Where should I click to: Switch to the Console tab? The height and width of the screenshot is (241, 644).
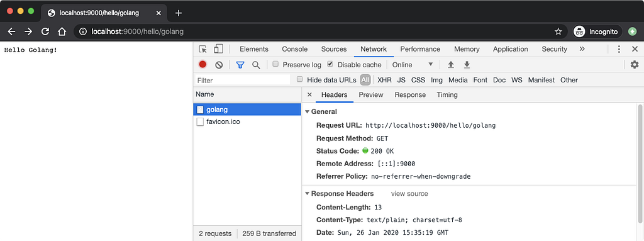294,49
